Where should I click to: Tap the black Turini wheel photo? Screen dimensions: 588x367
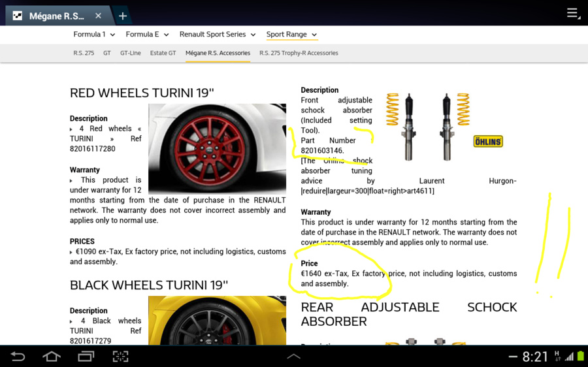217,320
